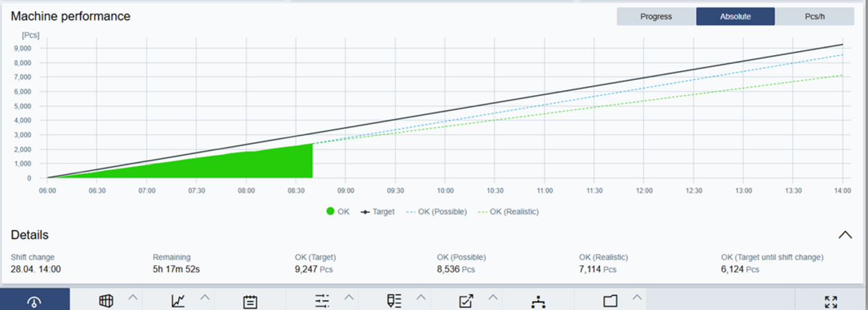Screen dimensions: 868x310
Task: Click the OK (Possible) value 8,536 Pcs
Action: 457,269
